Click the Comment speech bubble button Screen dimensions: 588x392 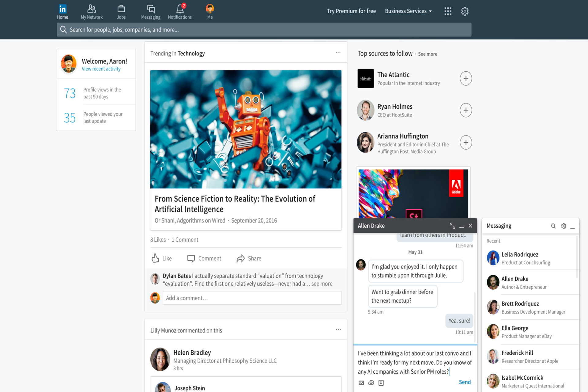coord(204,258)
